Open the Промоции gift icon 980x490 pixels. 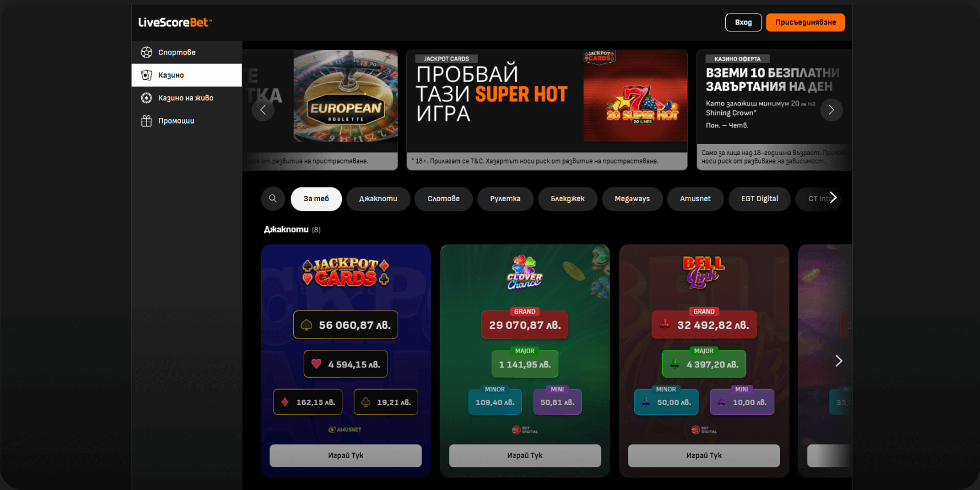tap(146, 121)
